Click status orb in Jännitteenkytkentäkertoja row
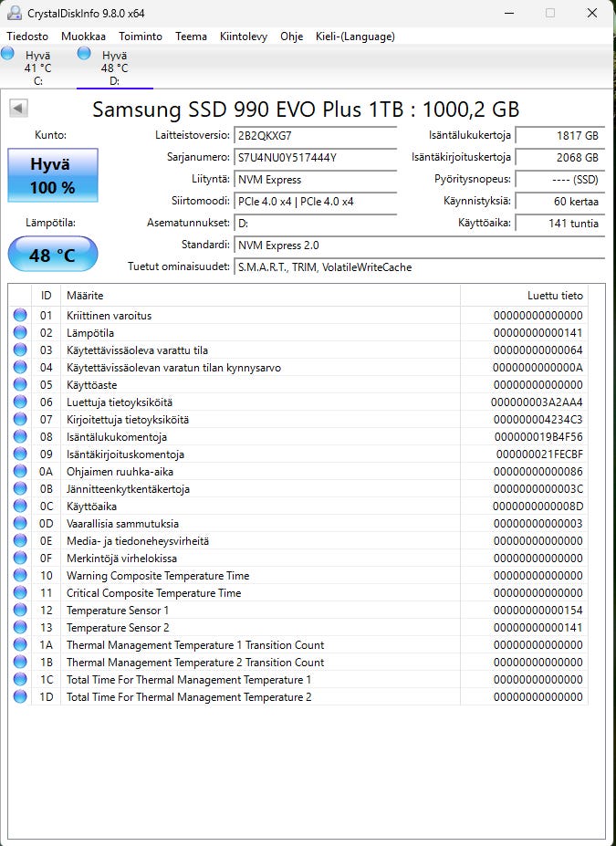Screen dimensions: 616x846 tap(20, 488)
